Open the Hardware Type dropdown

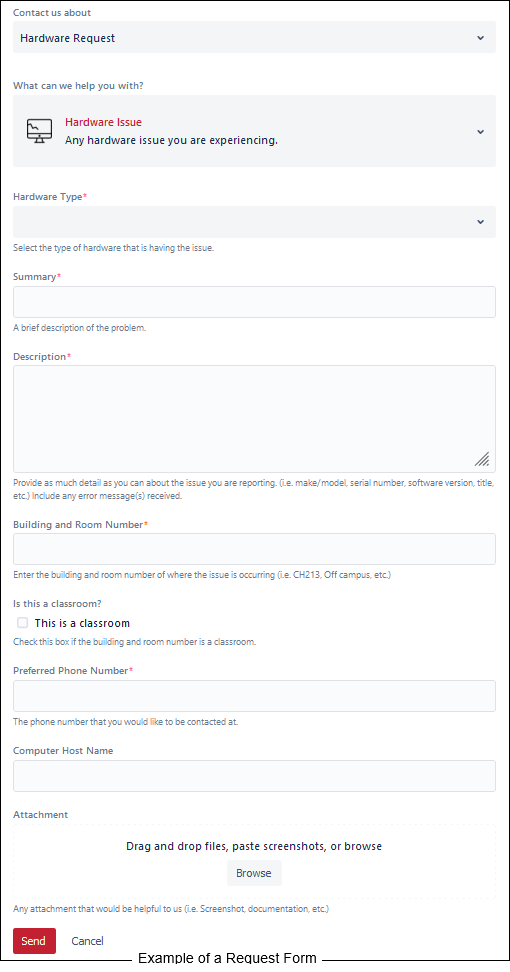(254, 222)
